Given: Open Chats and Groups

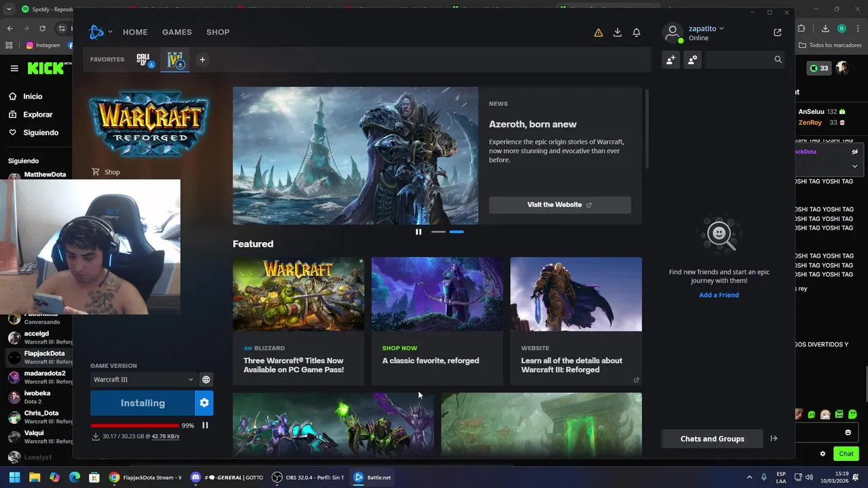Looking at the screenshot, I should [x=712, y=439].
